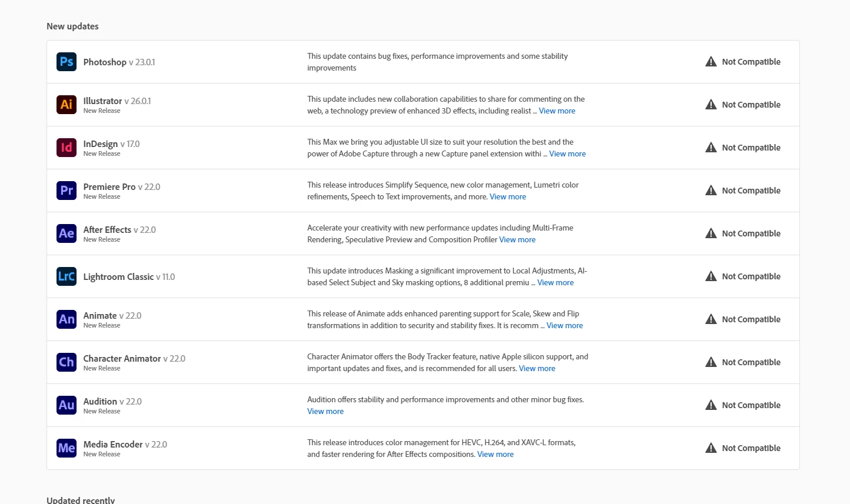
Task: Click New Release label under InDesign
Action: (102, 153)
